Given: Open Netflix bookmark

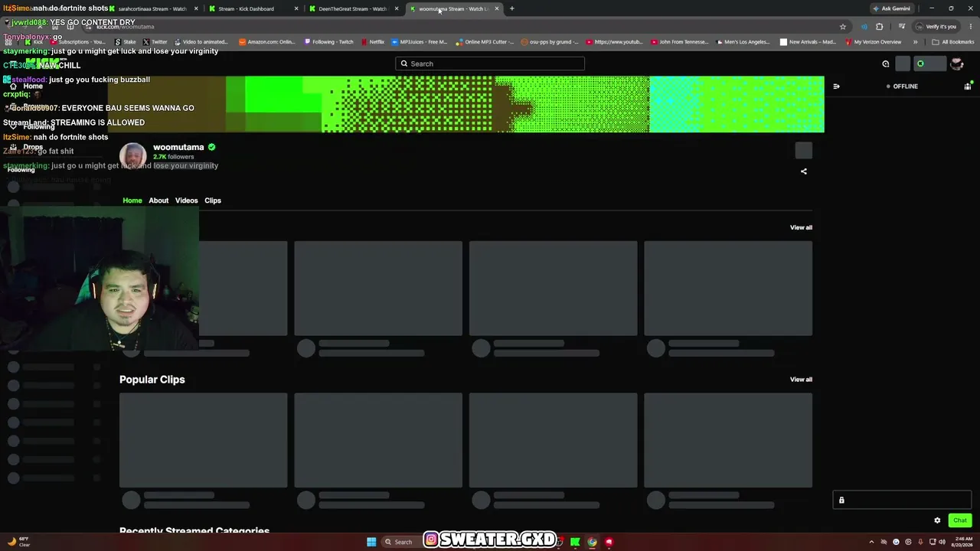Looking at the screenshot, I should click(x=373, y=42).
